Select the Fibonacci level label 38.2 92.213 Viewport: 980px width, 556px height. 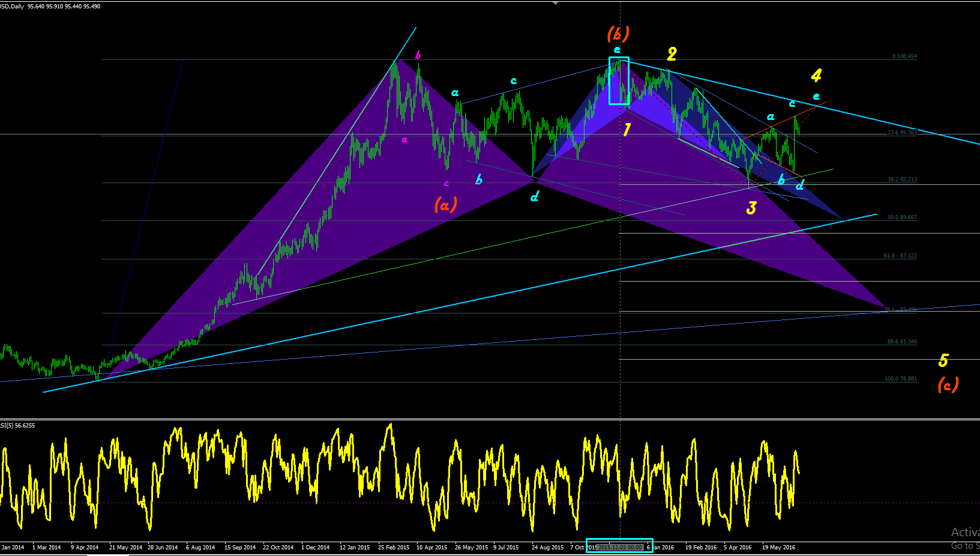tap(902, 180)
